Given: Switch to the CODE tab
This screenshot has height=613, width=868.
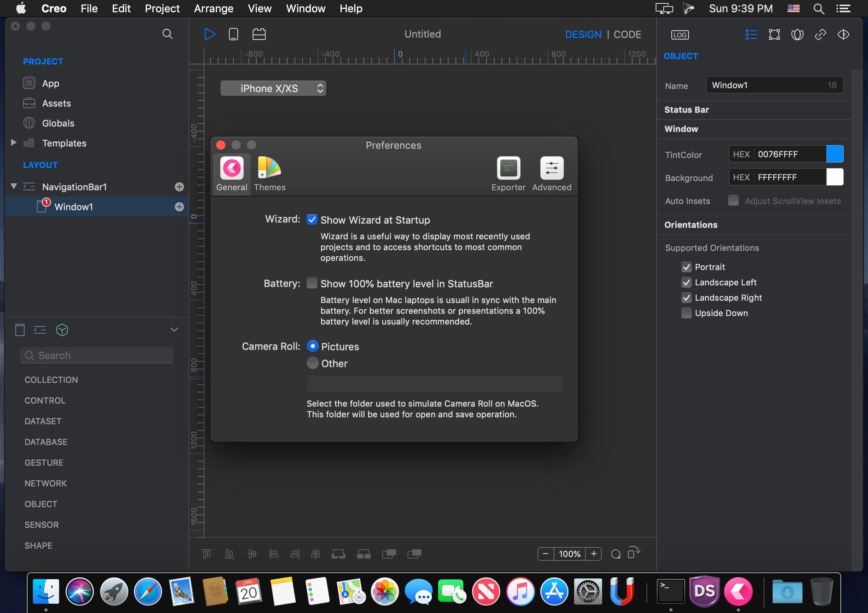Looking at the screenshot, I should pos(627,35).
